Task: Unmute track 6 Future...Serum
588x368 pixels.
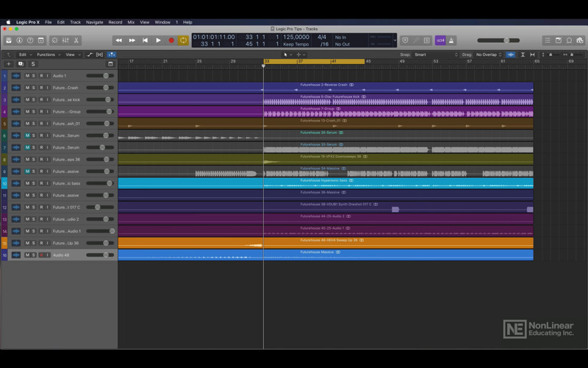Action: [27, 135]
